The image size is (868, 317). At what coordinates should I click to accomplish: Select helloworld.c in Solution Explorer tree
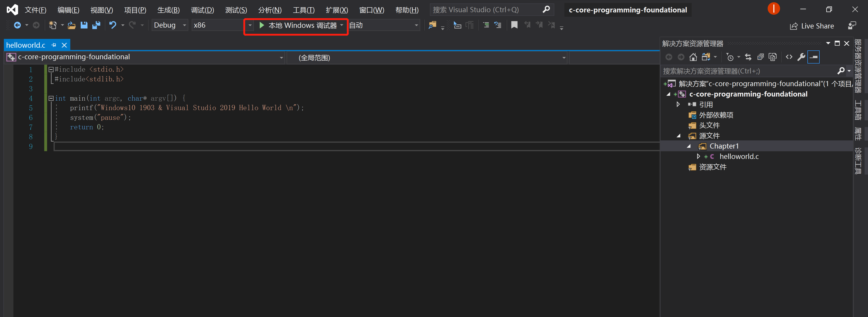coord(739,156)
